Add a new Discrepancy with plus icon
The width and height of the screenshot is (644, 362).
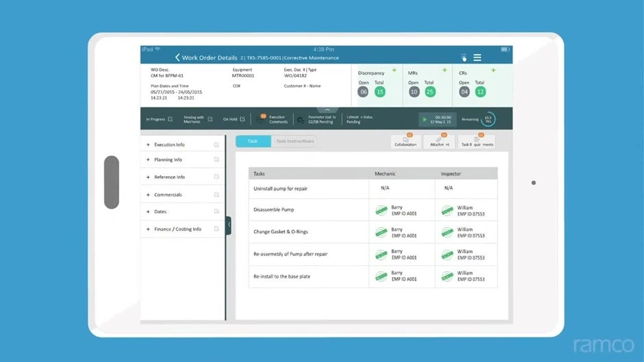[394, 70]
